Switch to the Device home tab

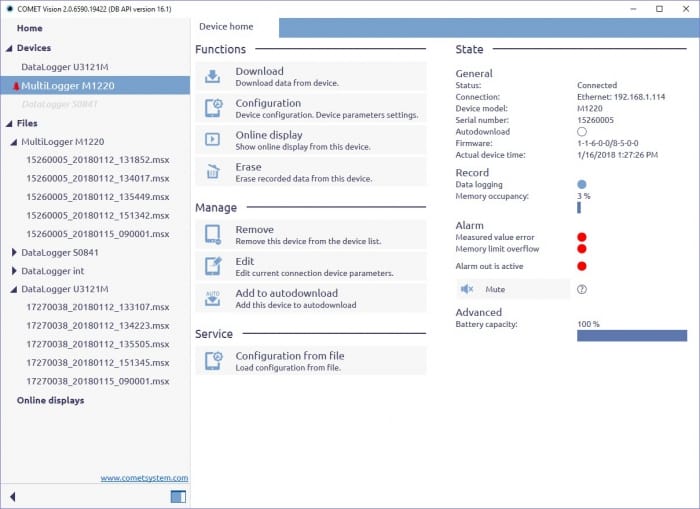(x=226, y=26)
